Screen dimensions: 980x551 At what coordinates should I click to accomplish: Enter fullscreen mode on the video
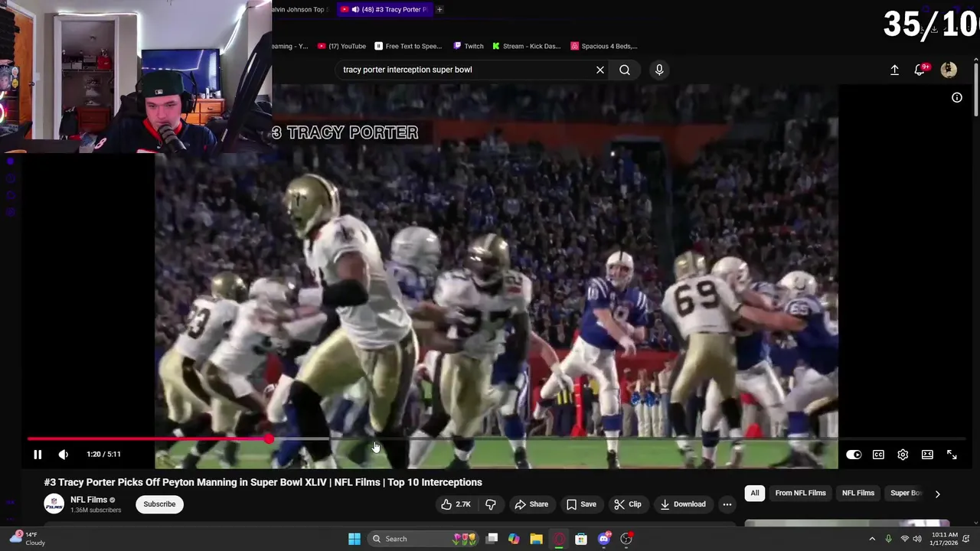coord(952,455)
